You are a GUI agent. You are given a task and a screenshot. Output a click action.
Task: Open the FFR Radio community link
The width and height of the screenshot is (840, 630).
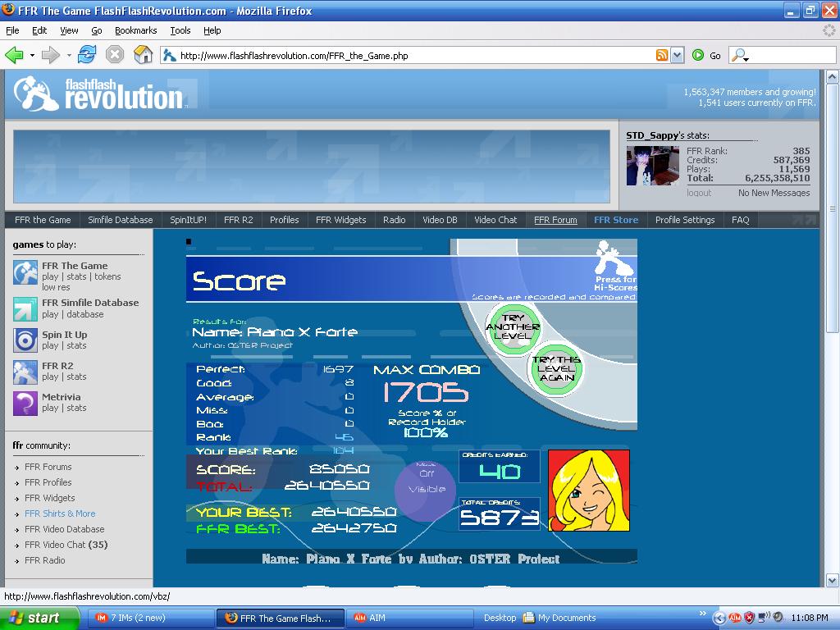coord(45,559)
